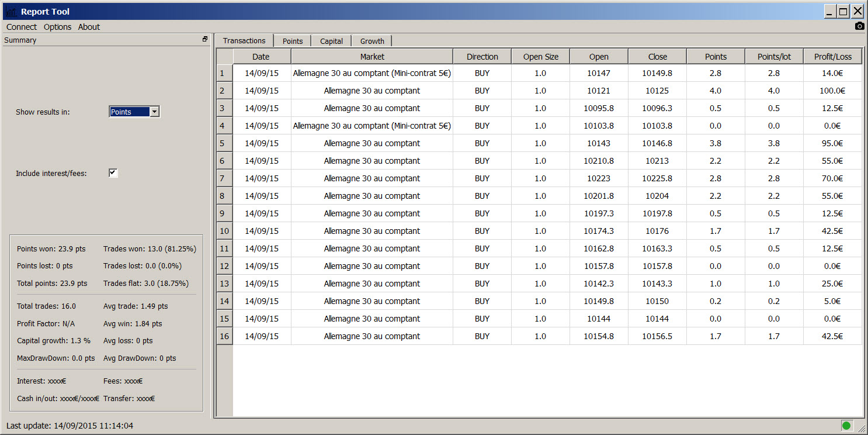Screen dimensions: 868x435
Task: Switch to the Capital tab
Action: [331, 41]
